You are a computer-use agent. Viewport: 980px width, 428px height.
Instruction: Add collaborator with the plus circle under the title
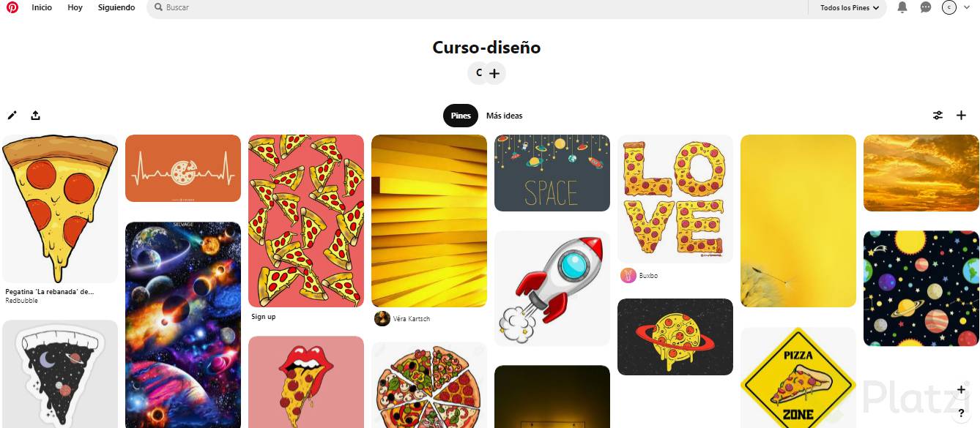click(x=495, y=73)
